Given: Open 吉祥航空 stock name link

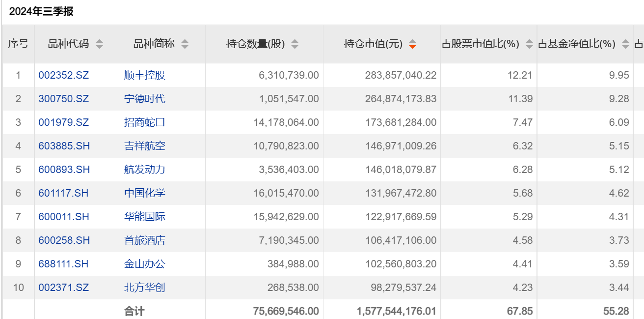Looking at the screenshot, I should [145, 146].
